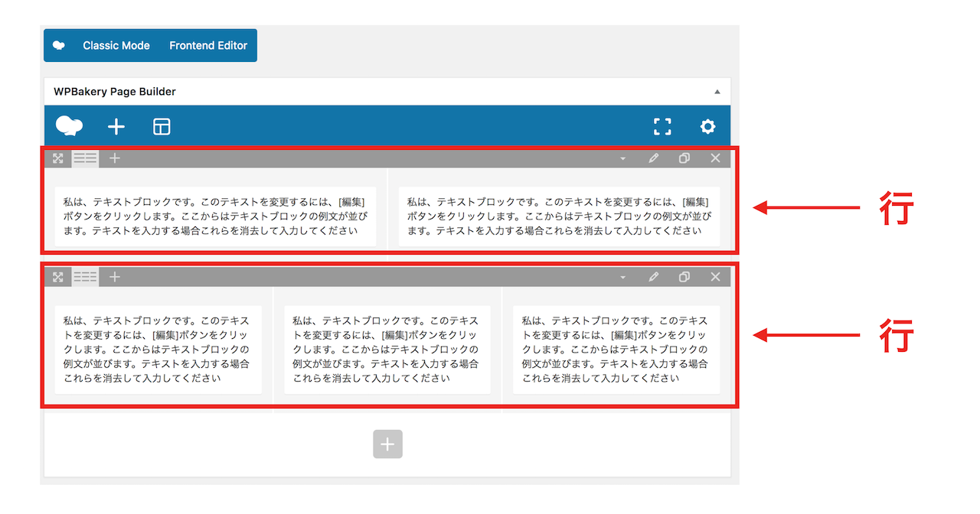The width and height of the screenshot is (980, 514).
Task: Clone the three-column row
Action: pyautogui.click(x=684, y=277)
